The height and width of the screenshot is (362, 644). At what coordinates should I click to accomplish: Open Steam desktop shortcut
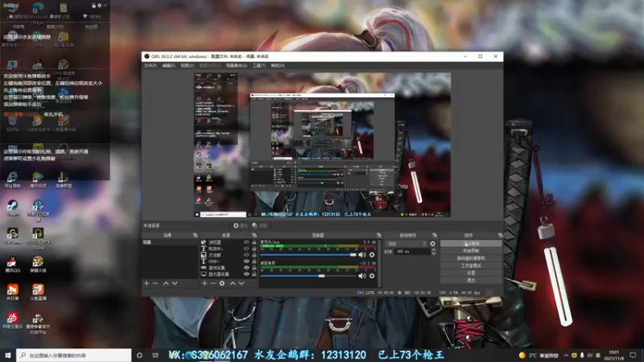12,208
